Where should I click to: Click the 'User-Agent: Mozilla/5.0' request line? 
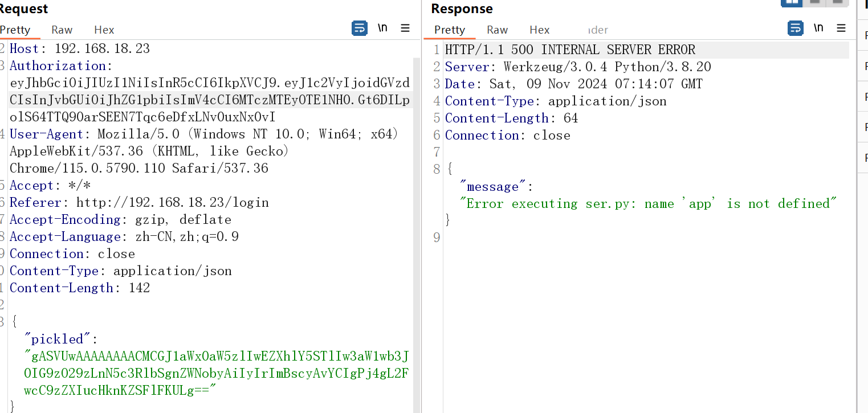(x=204, y=134)
